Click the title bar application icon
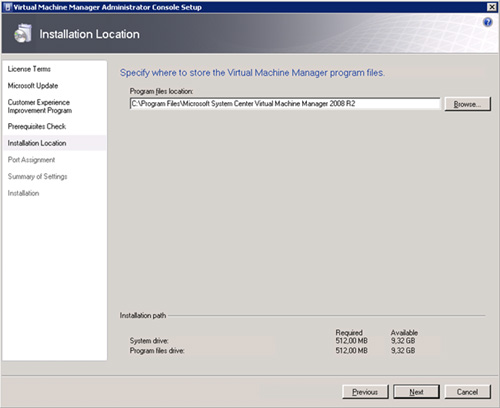 pyautogui.click(x=8, y=7)
